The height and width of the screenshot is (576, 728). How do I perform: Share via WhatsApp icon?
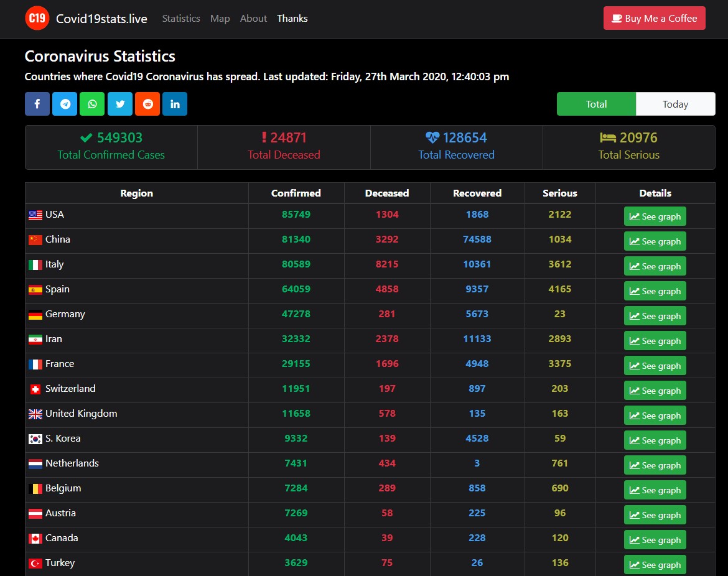click(x=92, y=104)
